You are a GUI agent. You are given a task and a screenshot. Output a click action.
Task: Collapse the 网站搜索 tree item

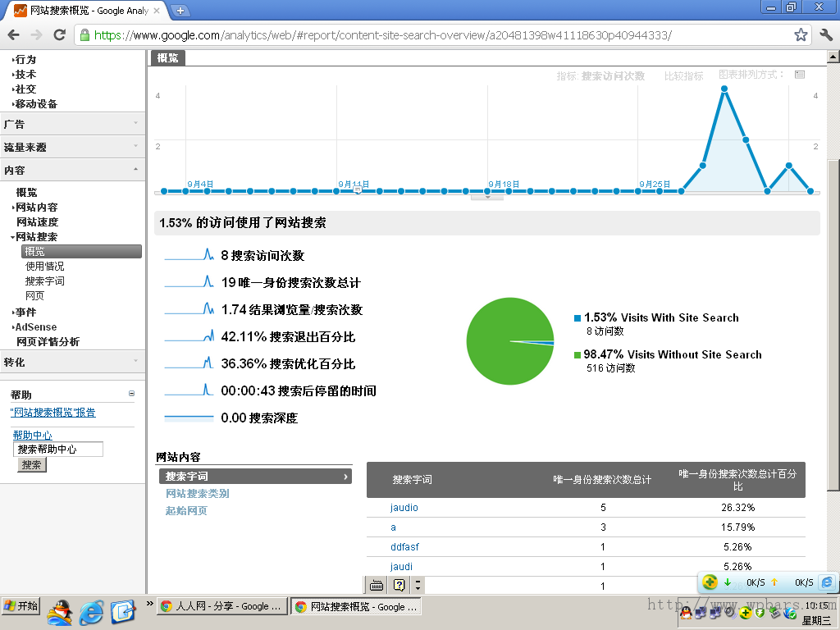tap(34, 236)
